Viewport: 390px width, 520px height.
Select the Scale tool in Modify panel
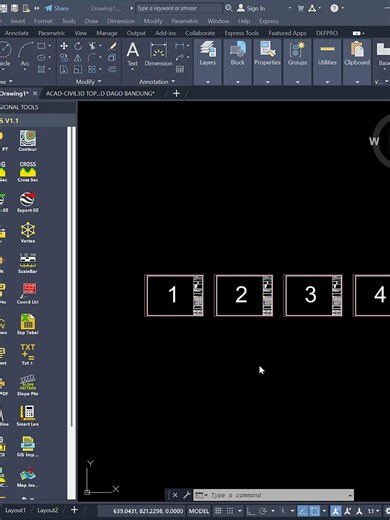(78, 69)
